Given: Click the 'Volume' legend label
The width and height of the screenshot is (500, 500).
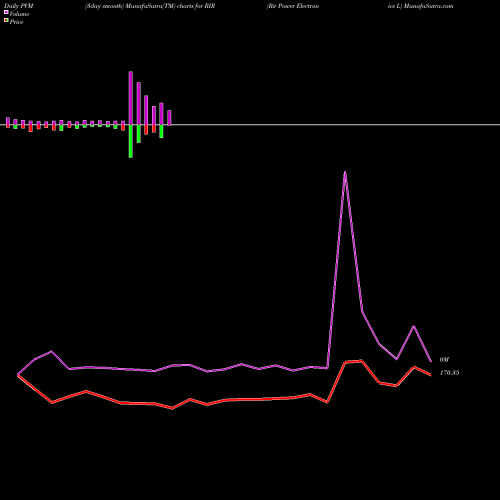Looking at the screenshot, I should pos(19,14).
